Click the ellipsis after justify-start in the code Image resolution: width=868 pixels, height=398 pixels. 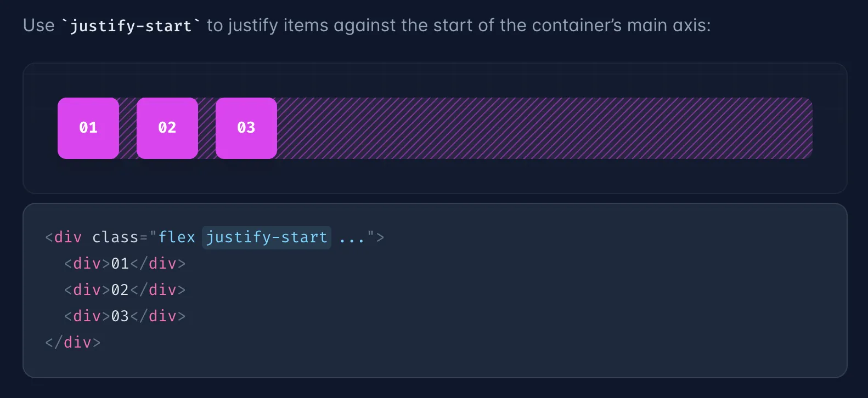[x=352, y=237]
